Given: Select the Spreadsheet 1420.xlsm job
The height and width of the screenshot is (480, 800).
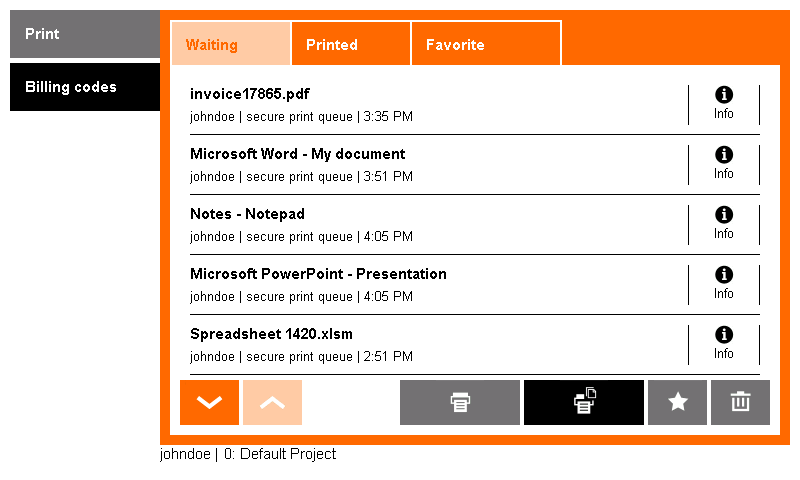Looking at the screenshot, I should point(439,345).
